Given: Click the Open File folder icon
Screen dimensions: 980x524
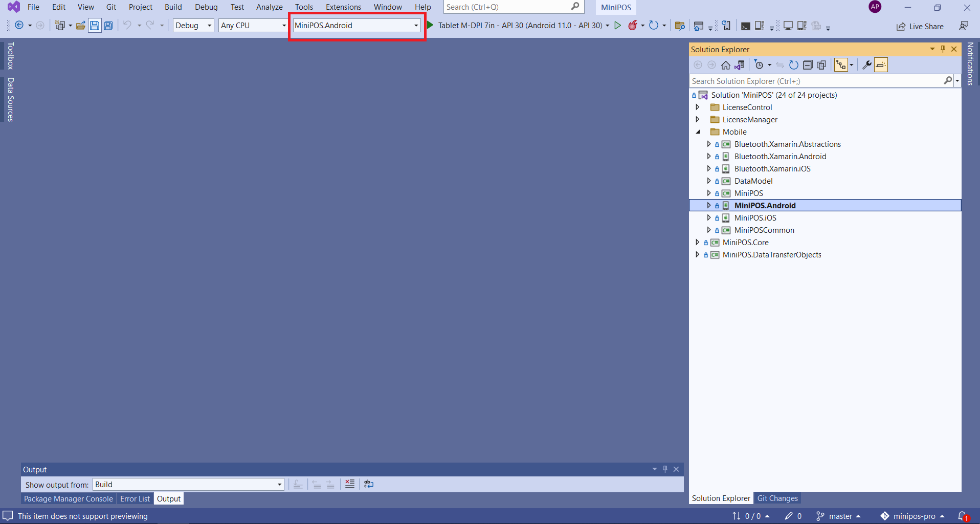Looking at the screenshot, I should pos(80,25).
